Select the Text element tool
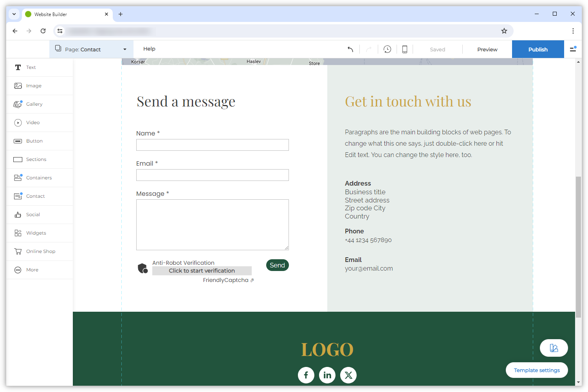This screenshot has width=588, height=392. [x=31, y=67]
